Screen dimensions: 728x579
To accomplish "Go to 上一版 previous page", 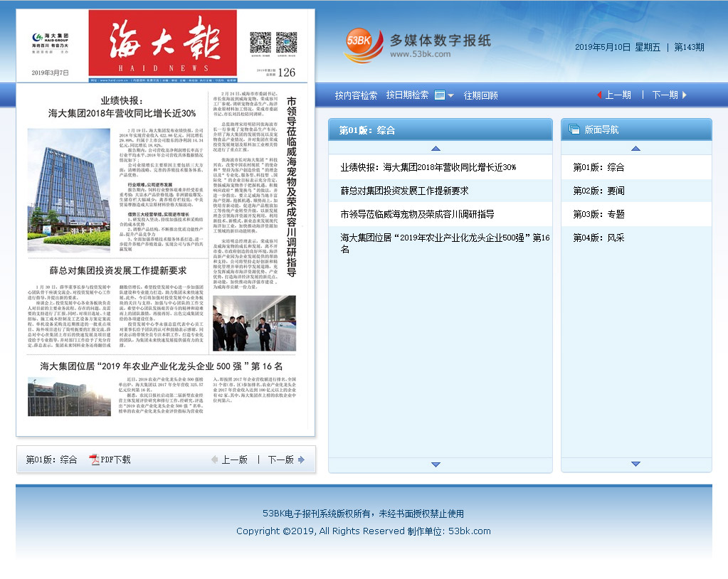I will [234, 460].
